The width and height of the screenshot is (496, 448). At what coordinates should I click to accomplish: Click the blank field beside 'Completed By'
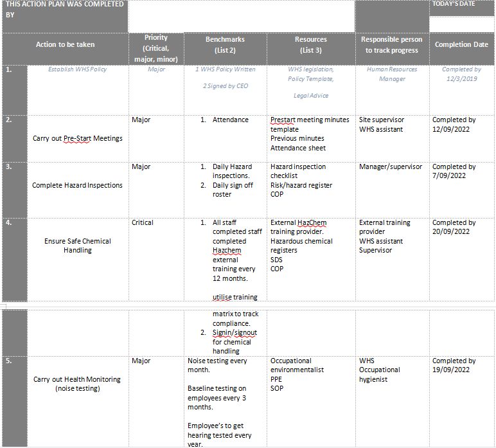pos(241,16)
